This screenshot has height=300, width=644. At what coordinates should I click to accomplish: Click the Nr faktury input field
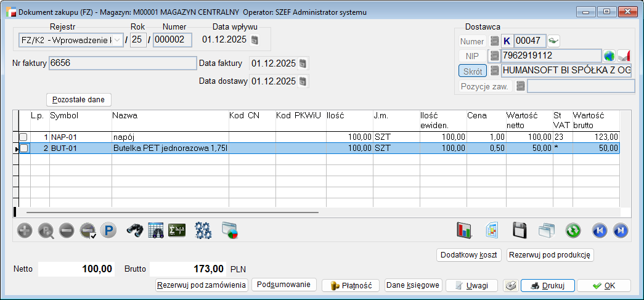coord(123,63)
